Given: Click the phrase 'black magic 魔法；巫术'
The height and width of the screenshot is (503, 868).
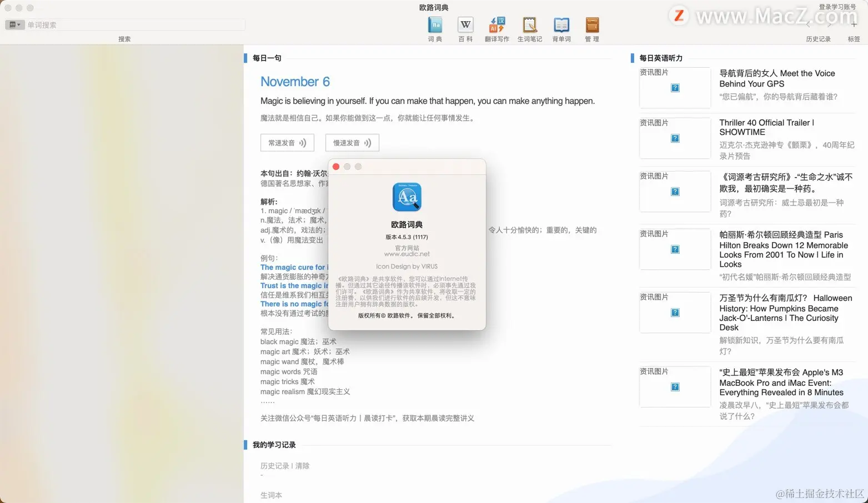Looking at the screenshot, I should tap(298, 342).
